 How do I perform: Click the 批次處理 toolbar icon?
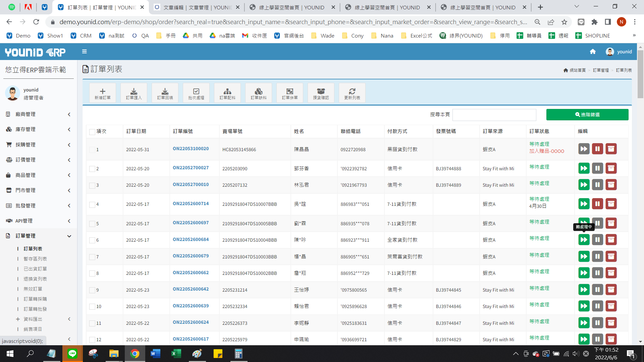click(x=196, y=92)
